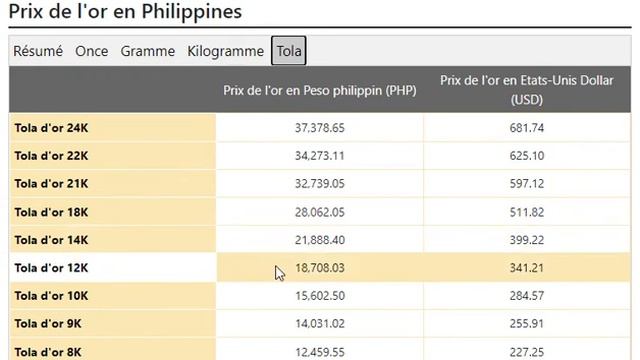
Task: Click the PHP value 34,273.11
Action: coord(320,156)
